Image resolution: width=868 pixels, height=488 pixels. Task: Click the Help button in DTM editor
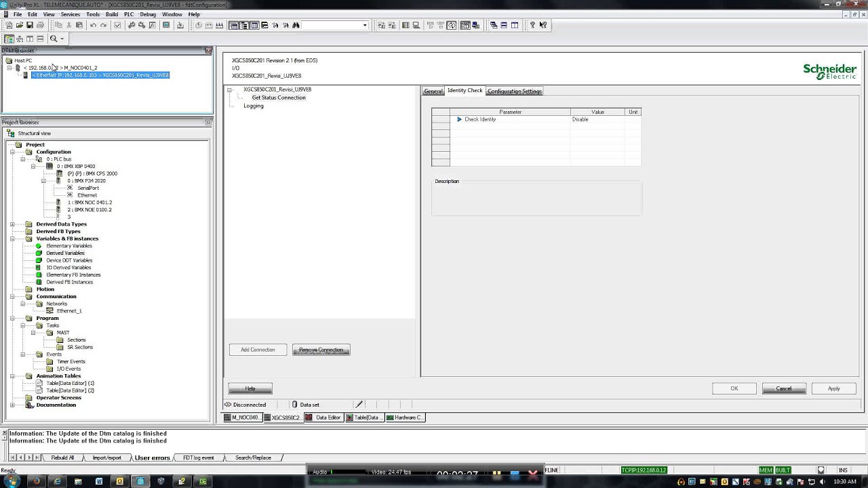click(x=250, y=388)
